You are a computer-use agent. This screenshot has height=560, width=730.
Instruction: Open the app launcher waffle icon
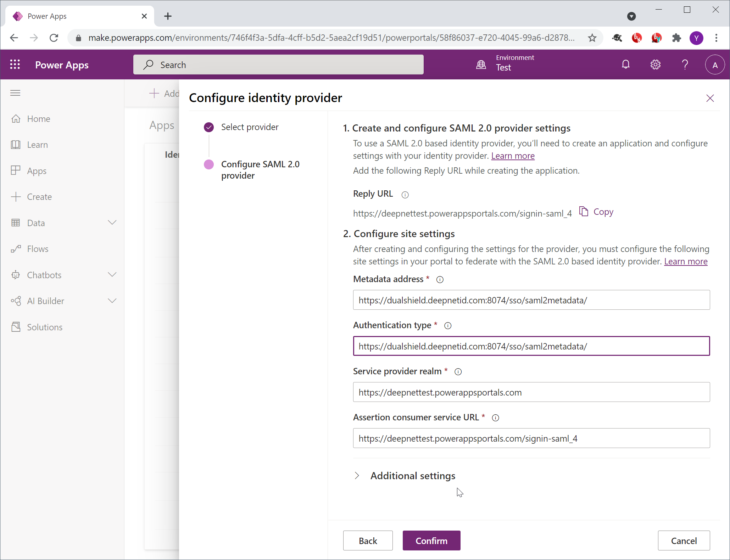click(x=15, y=65)
